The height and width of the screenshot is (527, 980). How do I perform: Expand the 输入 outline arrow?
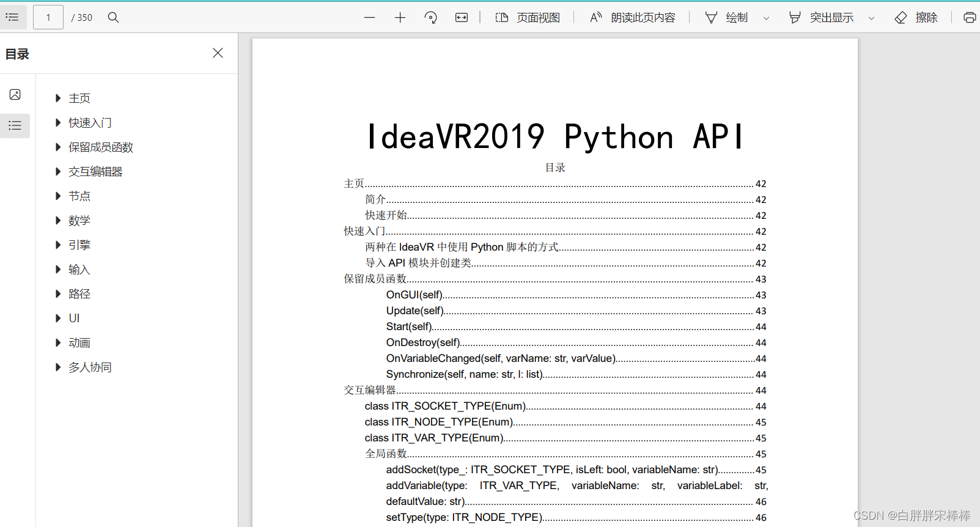point(58,270)
